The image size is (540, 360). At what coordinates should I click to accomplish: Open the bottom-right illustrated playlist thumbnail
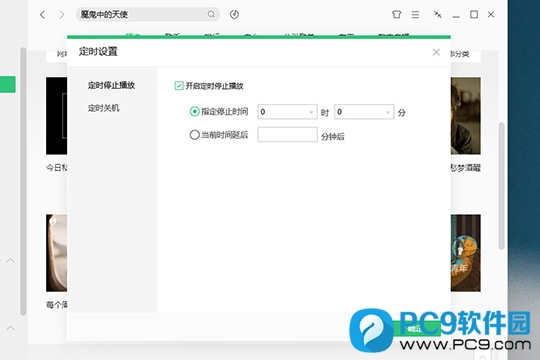click(466, 253)
